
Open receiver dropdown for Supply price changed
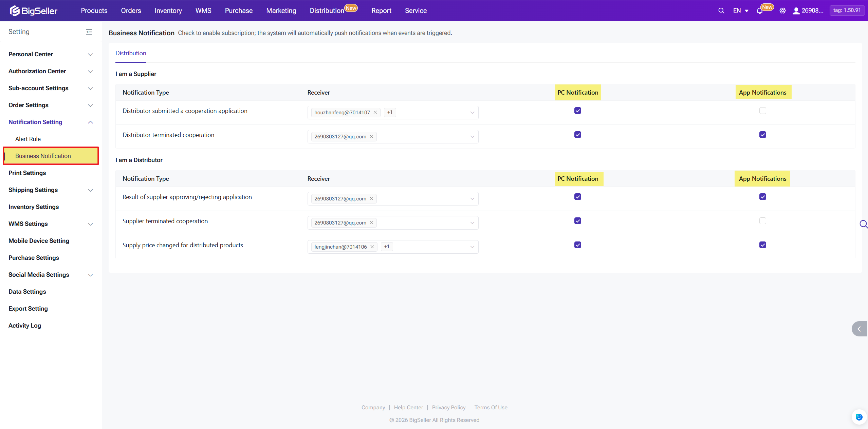tap(472, 247)
